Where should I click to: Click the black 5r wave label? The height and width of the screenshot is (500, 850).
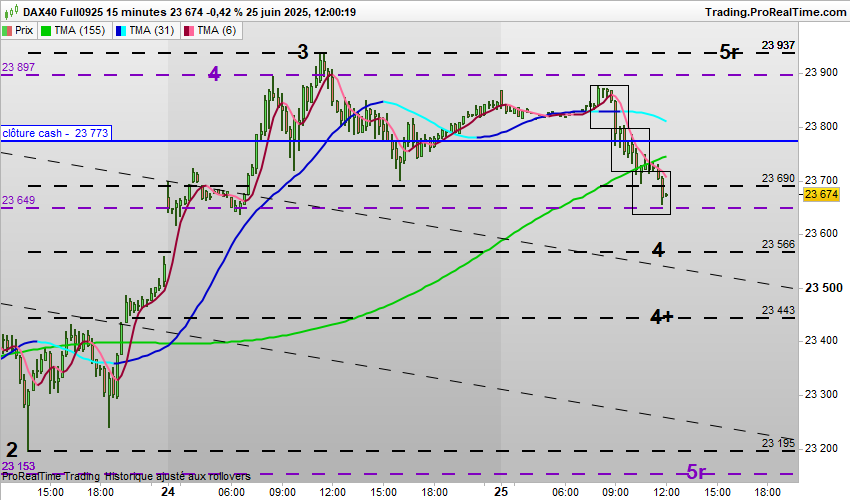[x=730, y=52]
